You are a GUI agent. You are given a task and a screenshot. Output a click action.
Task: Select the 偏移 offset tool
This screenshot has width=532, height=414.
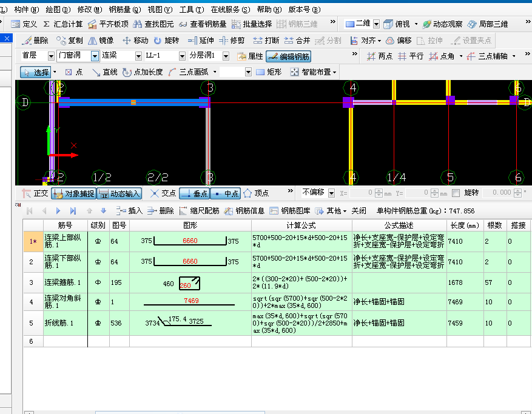tap(399, 41)
